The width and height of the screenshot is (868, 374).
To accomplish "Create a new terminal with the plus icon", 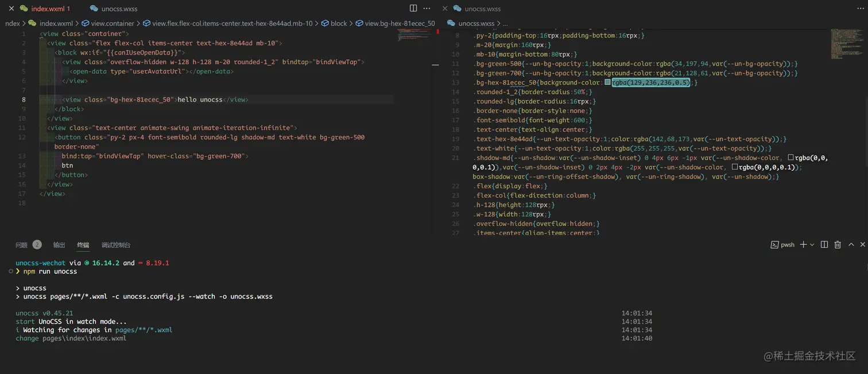I will tap(803, 245).
